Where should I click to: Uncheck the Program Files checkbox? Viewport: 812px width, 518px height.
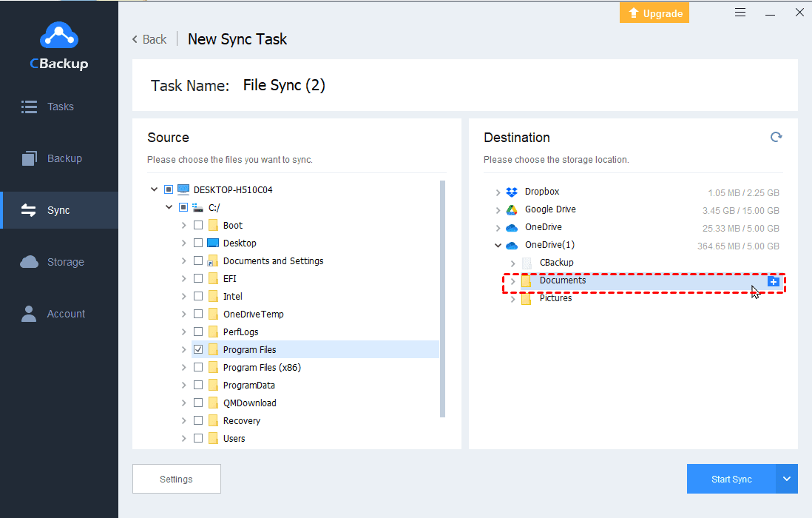[x=198, y=349]
